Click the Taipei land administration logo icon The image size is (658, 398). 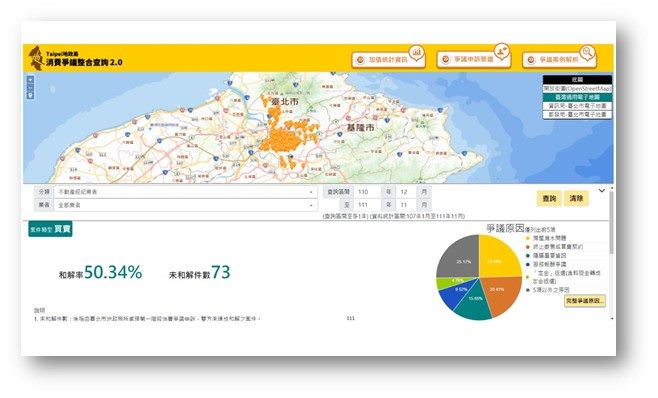click(36, 58)
